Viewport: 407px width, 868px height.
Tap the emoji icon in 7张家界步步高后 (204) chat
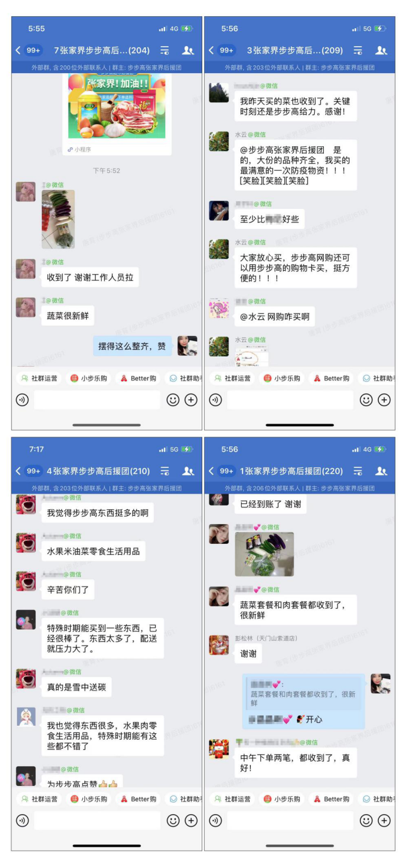point(173,400)
